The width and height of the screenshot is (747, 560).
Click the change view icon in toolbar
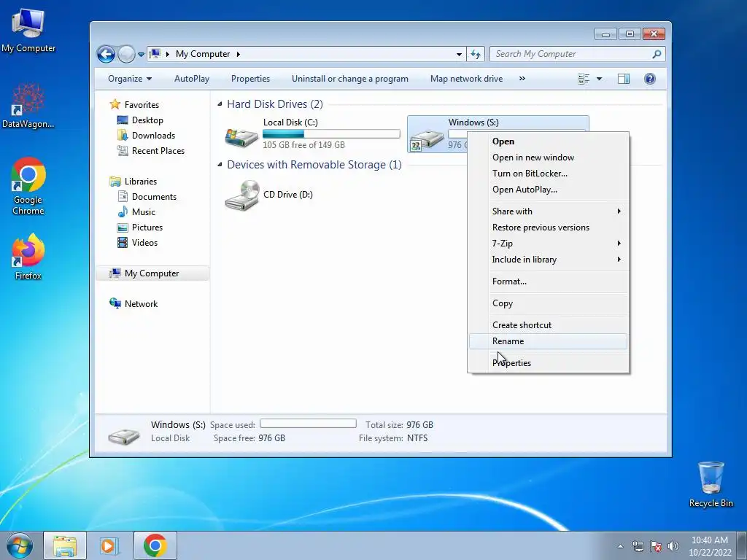[x=584, y=79]
